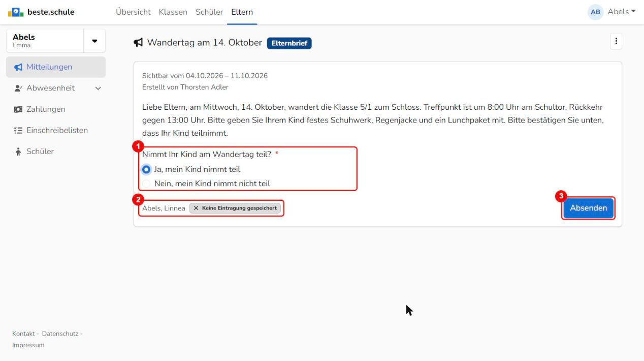Select the Eltern tab
The width and height of the screenshot is (644, 361).
(x=242, y=12)
